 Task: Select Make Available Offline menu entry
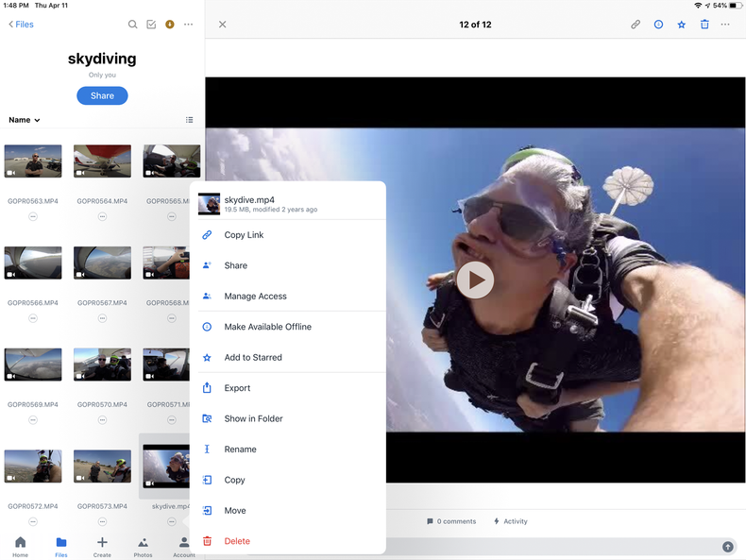[x=267, y=327]
